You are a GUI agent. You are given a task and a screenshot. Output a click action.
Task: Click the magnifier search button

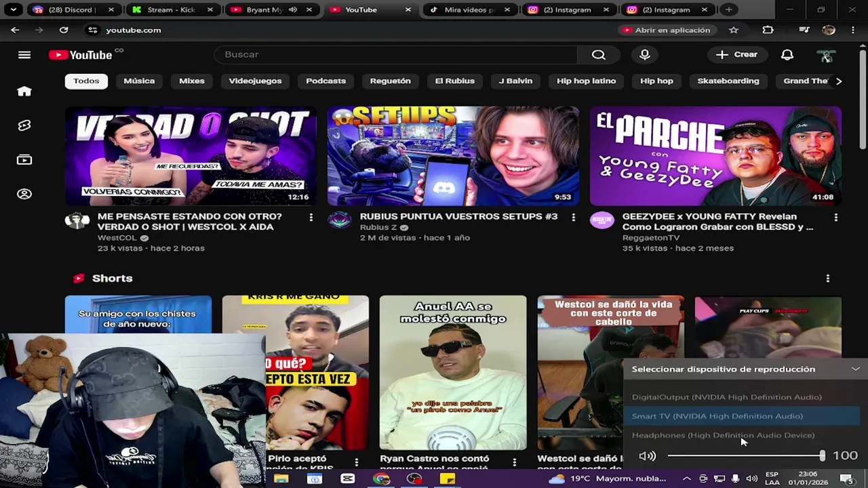598,55
